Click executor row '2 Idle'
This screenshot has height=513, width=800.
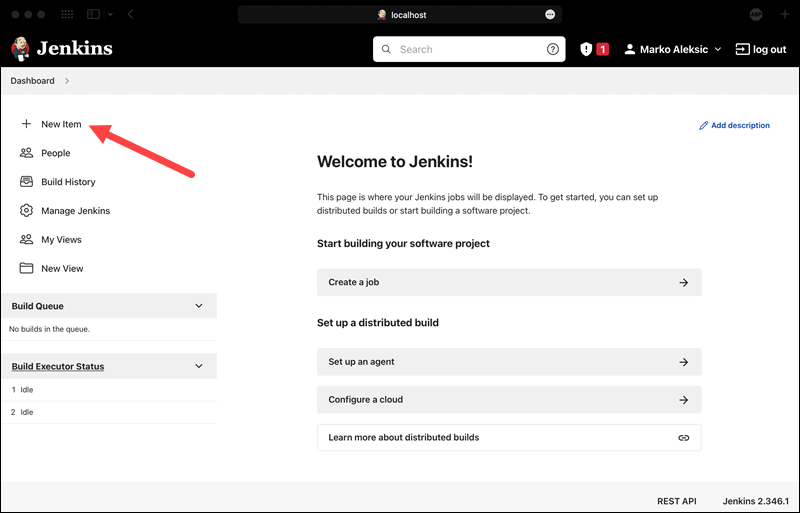(109, 412)
